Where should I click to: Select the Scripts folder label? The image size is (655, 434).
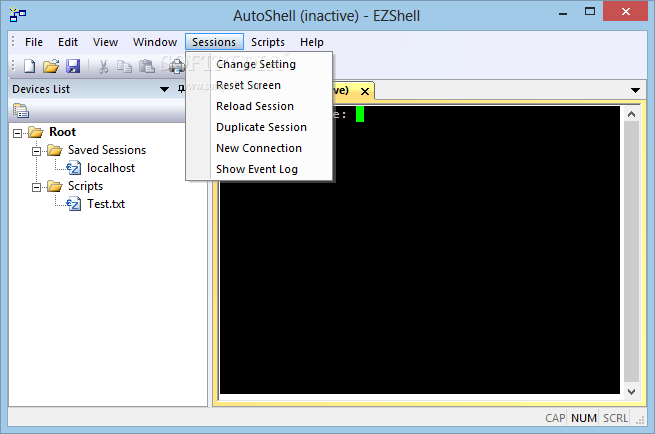click(x=85, y=186)
